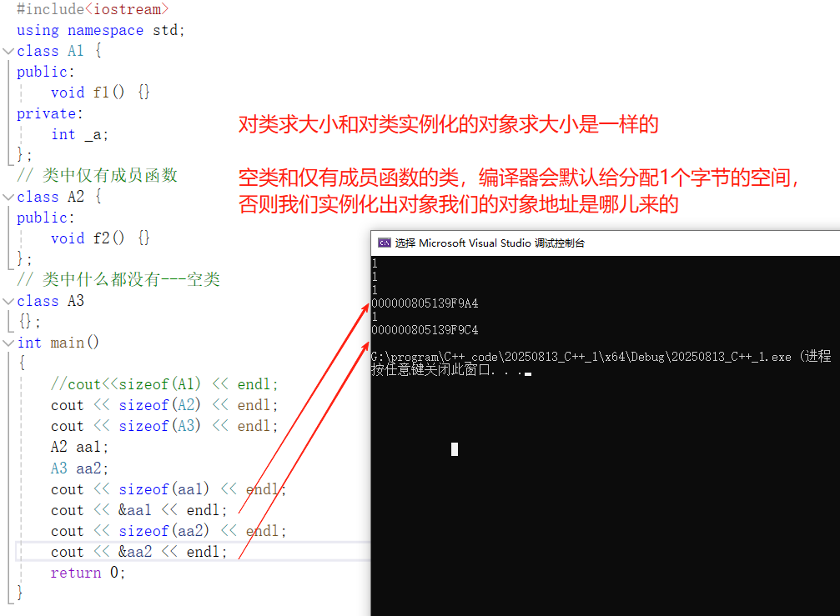Click address 000000805139F9A4 in console output
This screenshot has width=840, height=616.
(425, 303)
